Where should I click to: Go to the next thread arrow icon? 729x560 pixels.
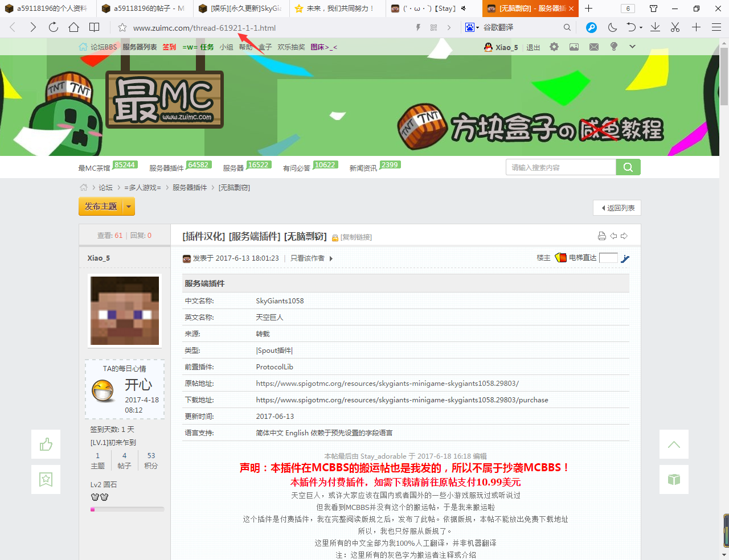[x=624, y=236]
